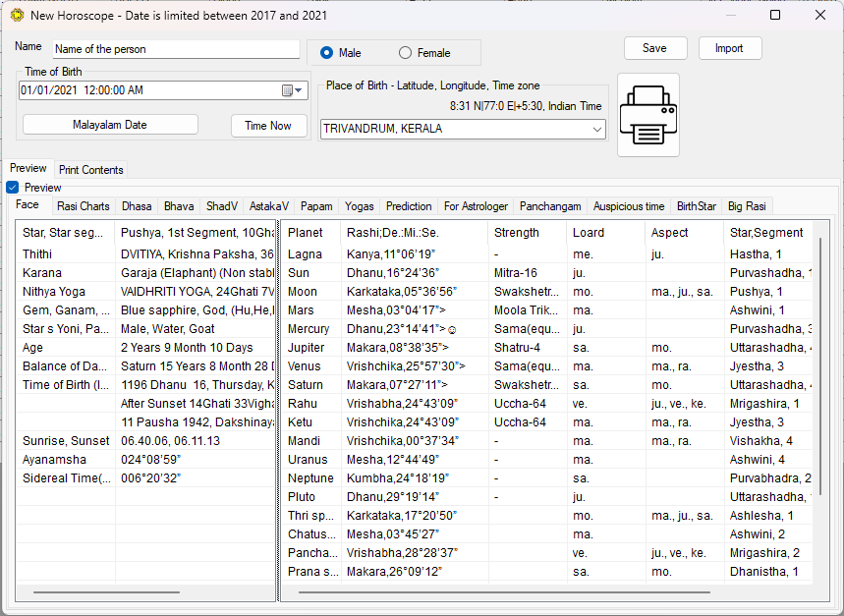Click the Rashi;De.:Mi.:Se. column header
The height and width of the screenshot is (616, 844).
415,233
